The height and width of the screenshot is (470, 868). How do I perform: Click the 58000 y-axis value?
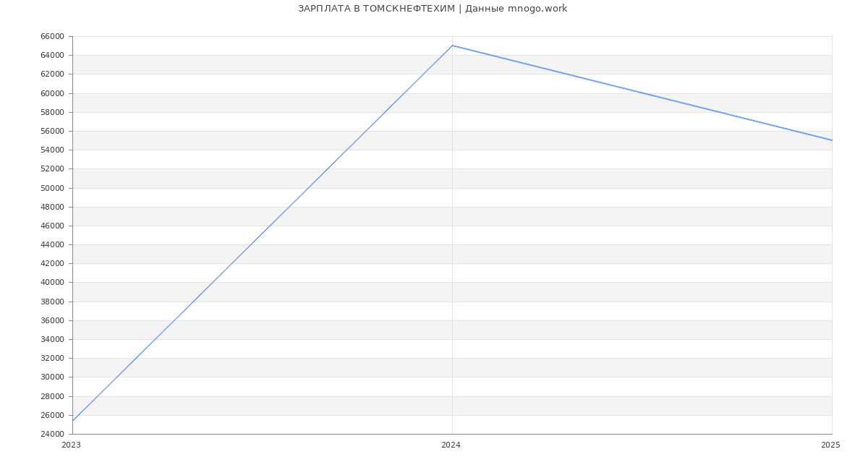pos(52,112)
